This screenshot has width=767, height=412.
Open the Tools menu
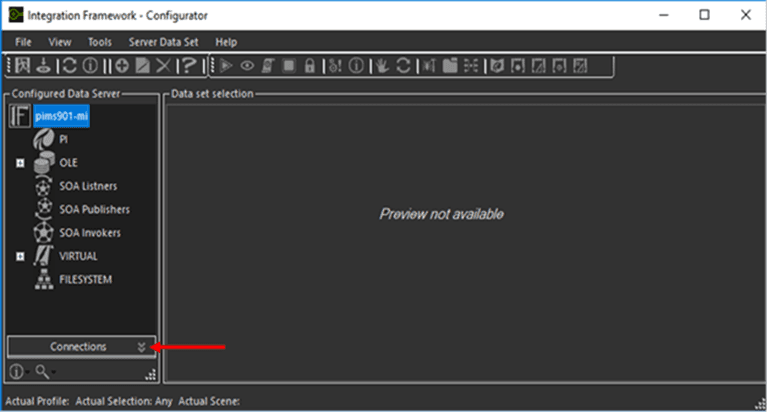(x=100, y=42)
